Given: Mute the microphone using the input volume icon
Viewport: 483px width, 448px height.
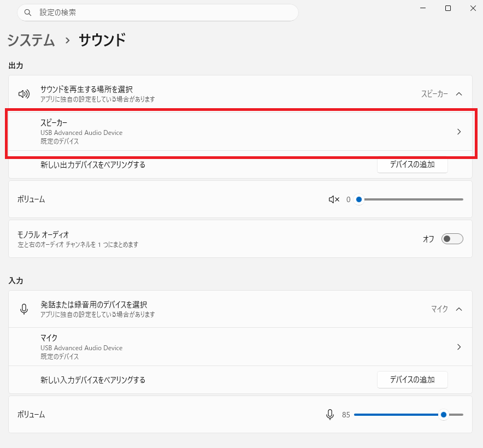Looking at the screenshot, I should point(329,415).
